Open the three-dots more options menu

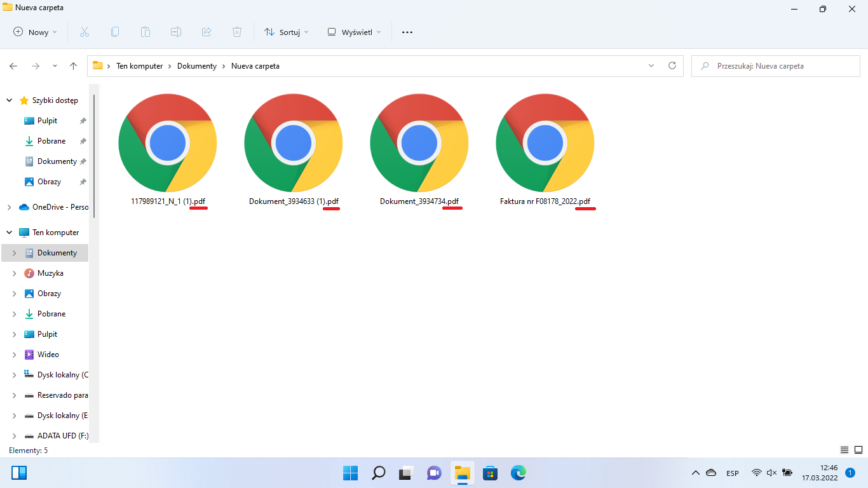(407, 32)
